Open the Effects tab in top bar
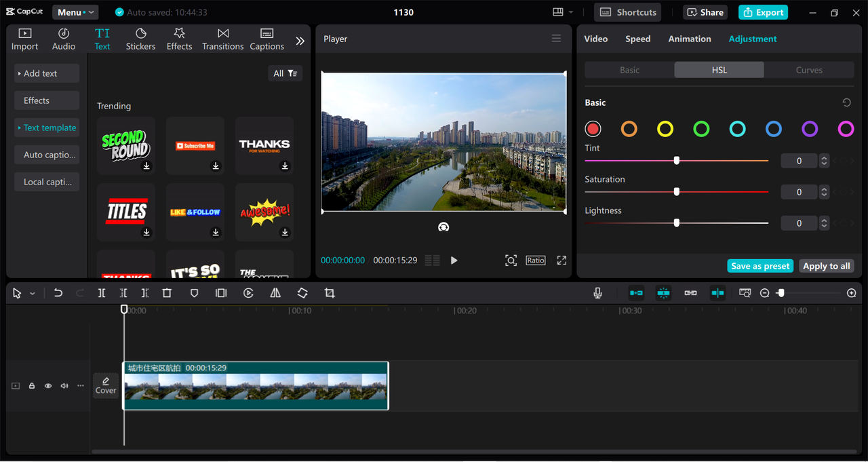 (180, 39)
